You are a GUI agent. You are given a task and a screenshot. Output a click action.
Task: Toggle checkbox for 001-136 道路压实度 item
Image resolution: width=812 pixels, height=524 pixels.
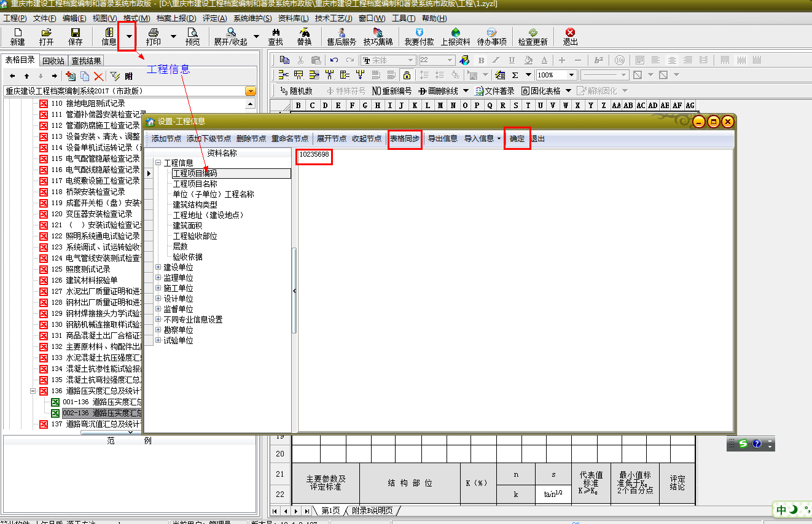point(55,402)
